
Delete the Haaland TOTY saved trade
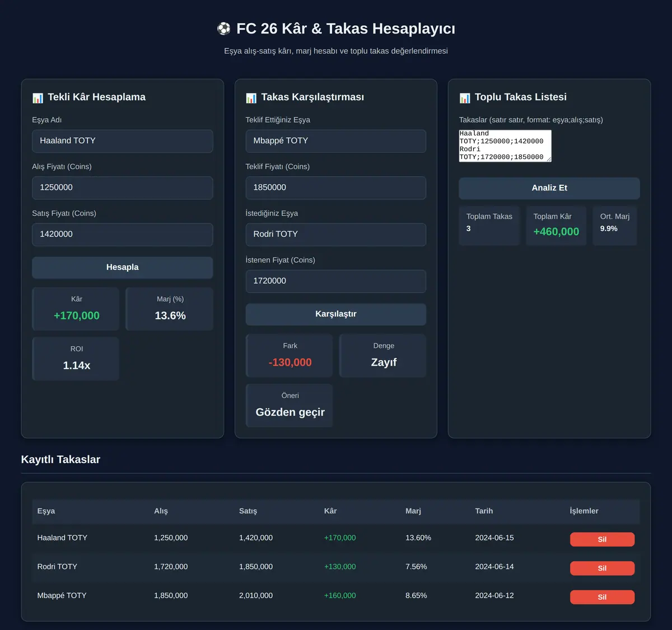(602, 539)
